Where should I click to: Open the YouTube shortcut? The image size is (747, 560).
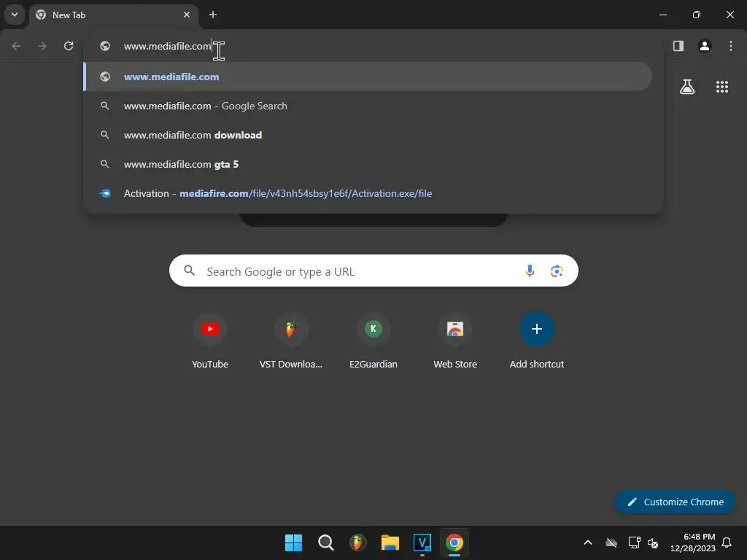[x=209, y=341]
